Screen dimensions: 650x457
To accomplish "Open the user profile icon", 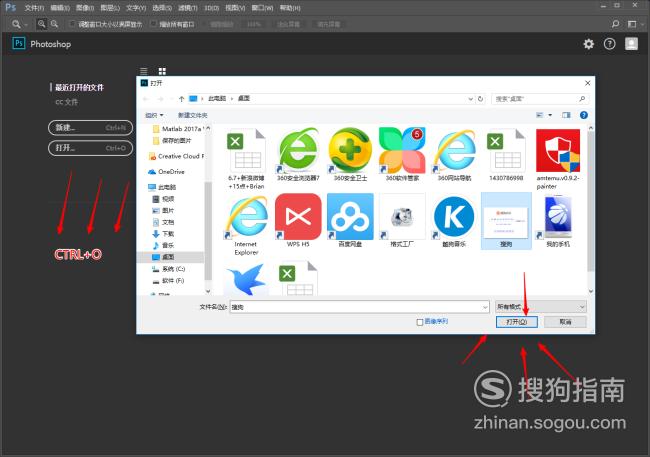I will pos(631,44).
